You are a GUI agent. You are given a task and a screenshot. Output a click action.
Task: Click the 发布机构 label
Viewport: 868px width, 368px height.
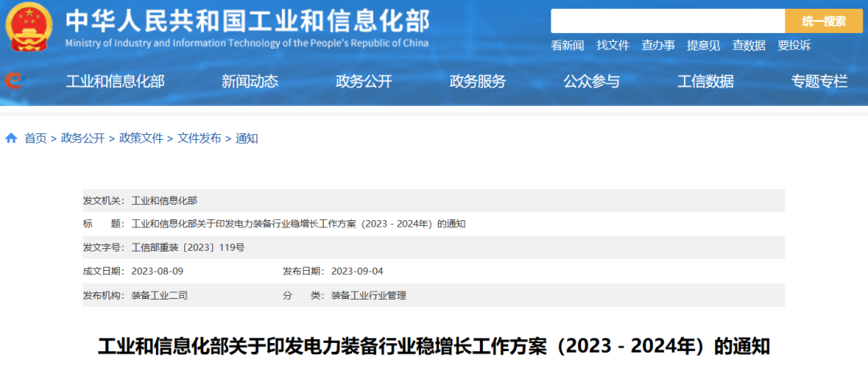[x=104, y=296]
